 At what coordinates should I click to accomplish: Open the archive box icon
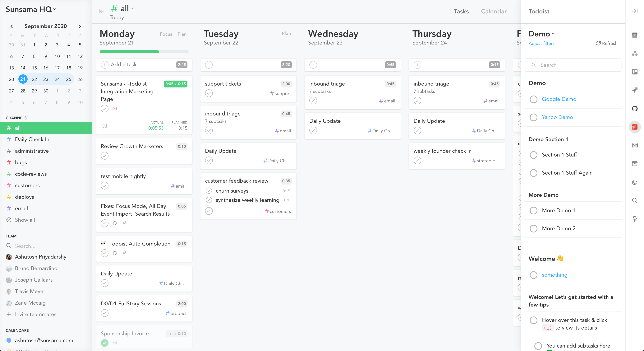click(634, 164)
